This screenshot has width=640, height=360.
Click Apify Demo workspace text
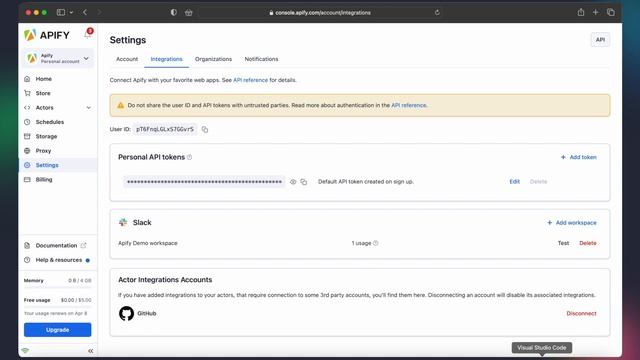(148, 243)
